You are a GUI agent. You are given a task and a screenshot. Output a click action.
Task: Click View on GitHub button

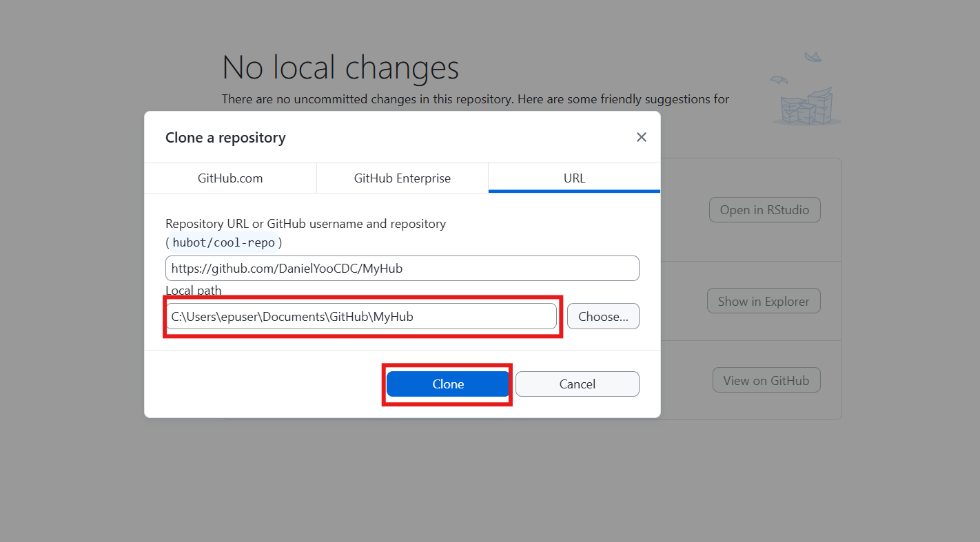(x=766, y=380)
